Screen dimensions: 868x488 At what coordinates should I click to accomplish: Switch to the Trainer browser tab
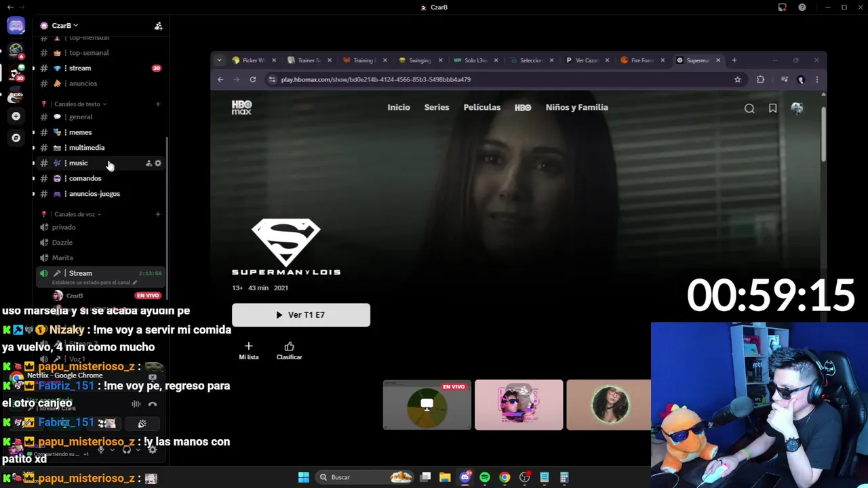tap(309, 60)
